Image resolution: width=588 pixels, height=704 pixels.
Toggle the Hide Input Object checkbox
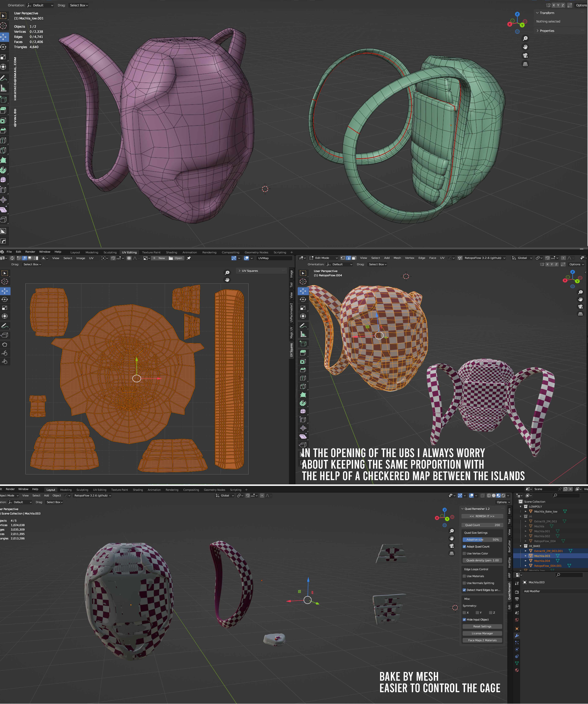[464, 620]
